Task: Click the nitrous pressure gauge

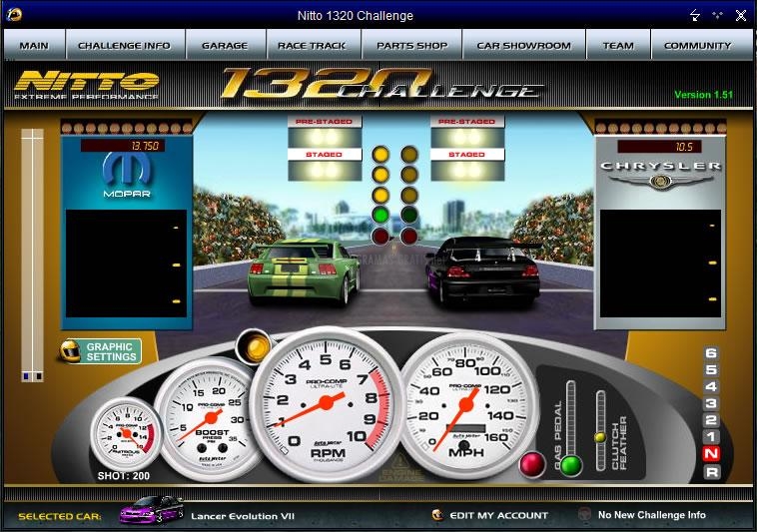Action: pyautogui.click(x=126, y=432)
